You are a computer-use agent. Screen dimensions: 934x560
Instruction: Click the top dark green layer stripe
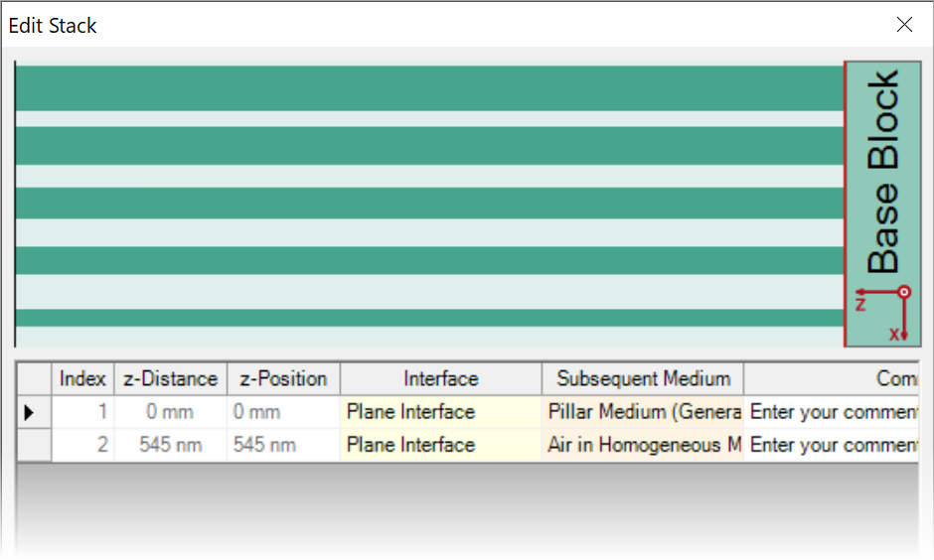point(429,88)
